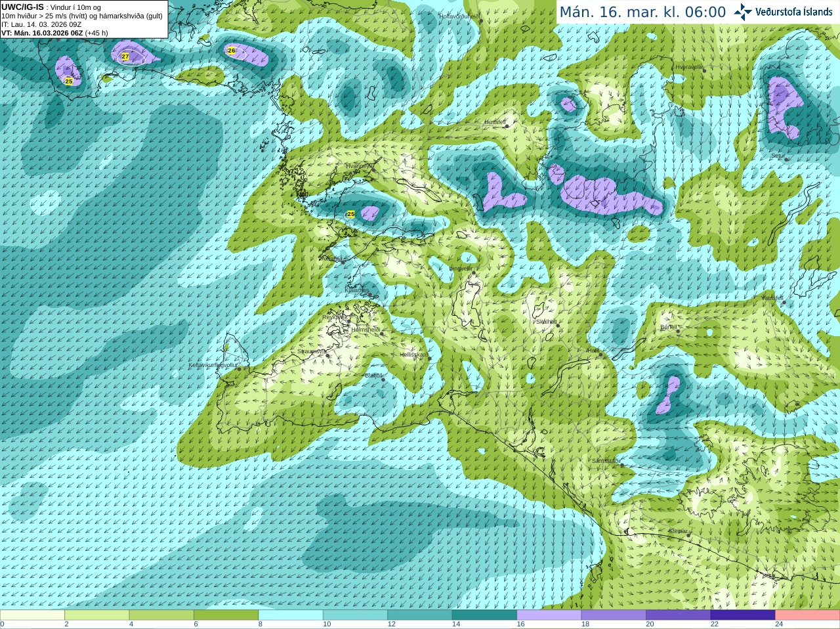840x629 pixels.
Task: Click the 10m hviður > 25 m/s description line
Action: click(82, 16)
